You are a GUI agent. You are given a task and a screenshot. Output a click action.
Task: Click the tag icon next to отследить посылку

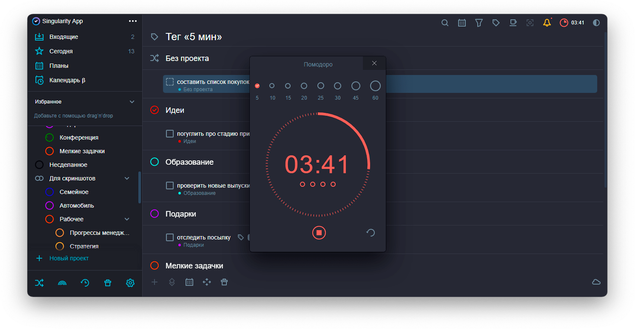[x=241, y=237]
